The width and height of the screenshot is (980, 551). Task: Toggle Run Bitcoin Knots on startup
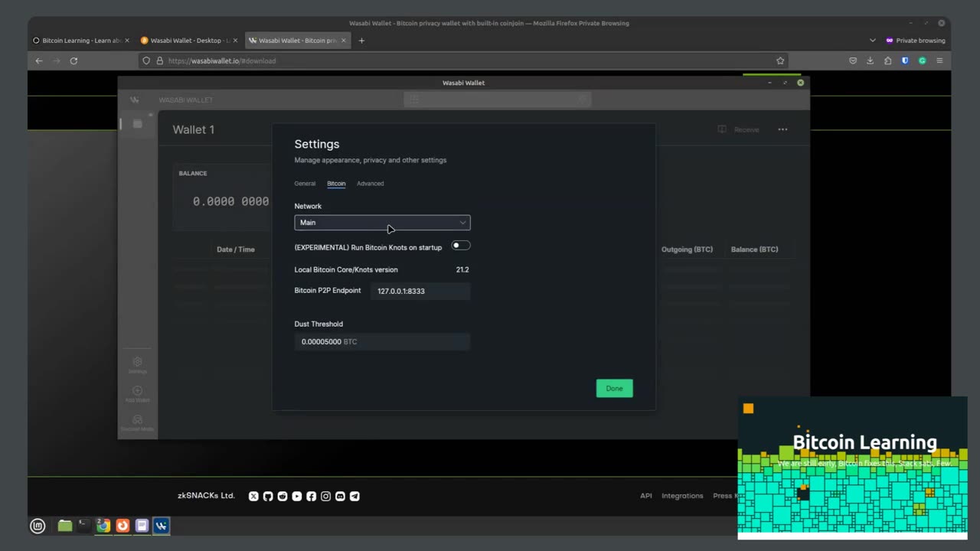(x=461, y=246)
